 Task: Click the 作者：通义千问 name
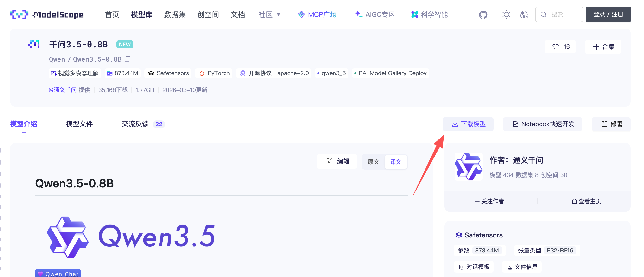point(516,160)
